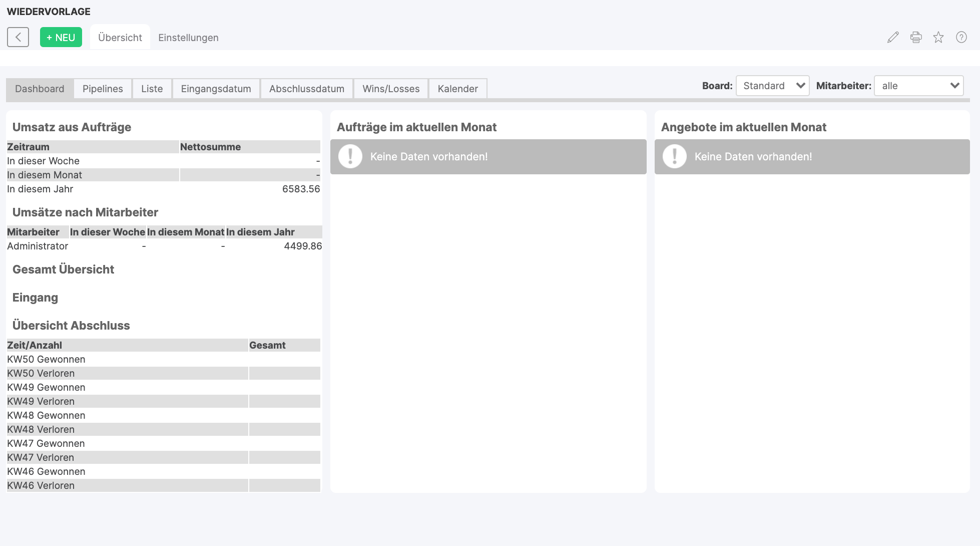Select the Dashboard tab

tap(40, 89)
